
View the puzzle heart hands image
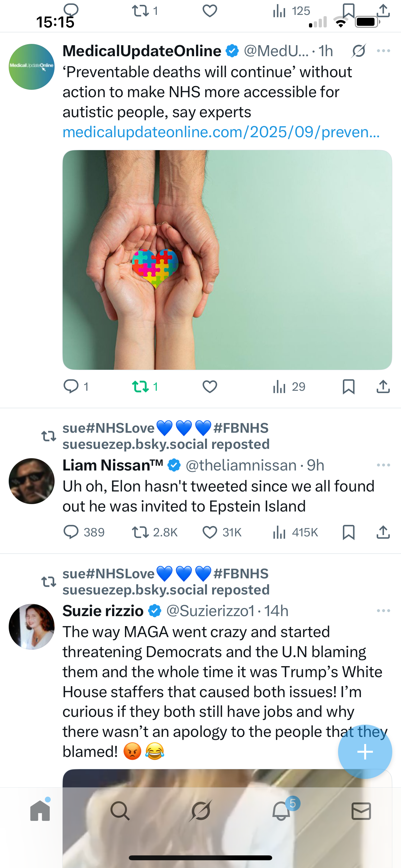pos(227,260)
